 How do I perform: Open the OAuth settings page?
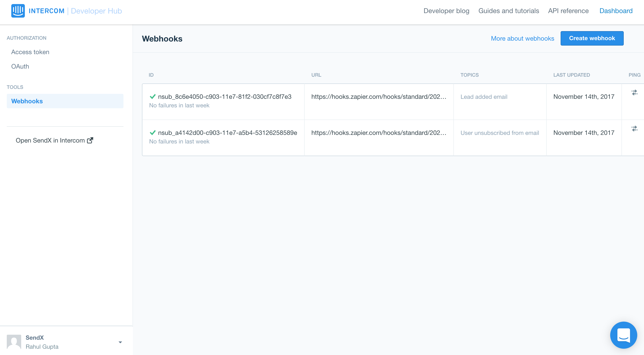click(x=20, y=67)
